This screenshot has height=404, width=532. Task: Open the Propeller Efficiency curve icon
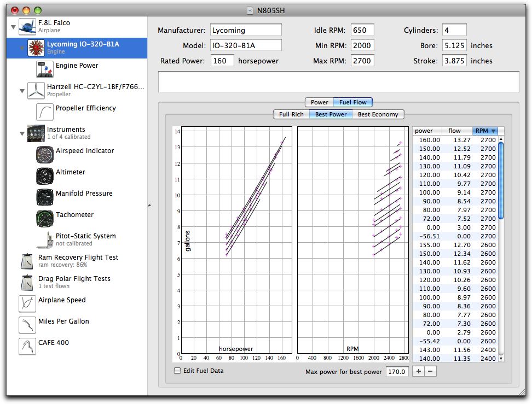(45, 112)
